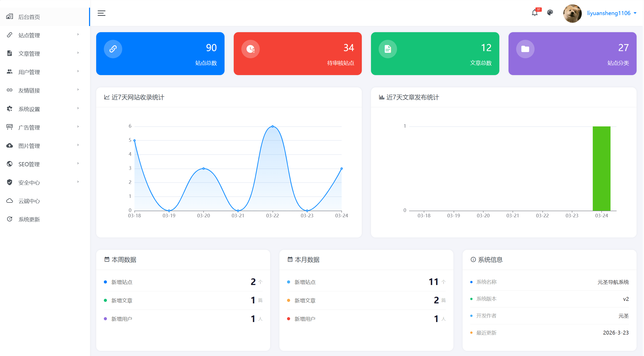Screen dimensions: 644x356
Task: Expand the SEO管理 submenu chevron
Action: 78,163
